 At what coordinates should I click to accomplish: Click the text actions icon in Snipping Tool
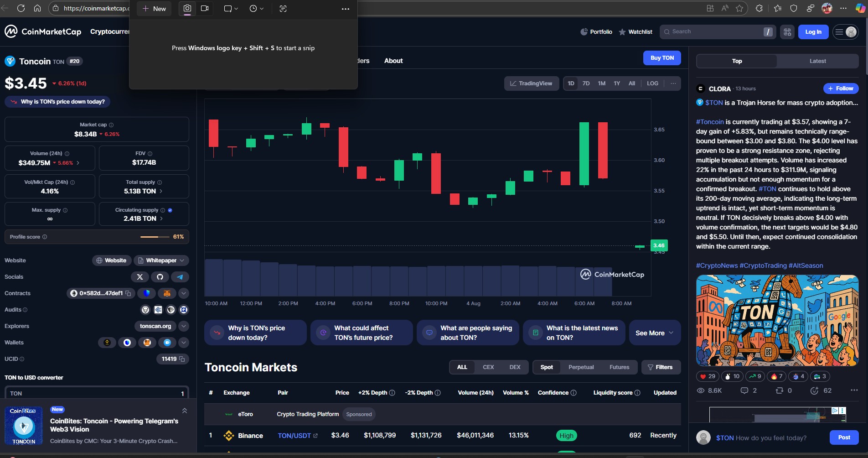coord(283,9)
